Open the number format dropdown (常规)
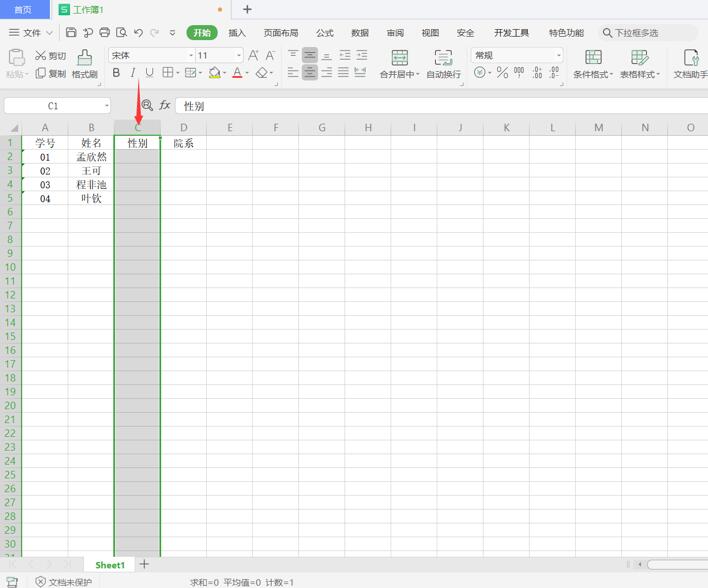The width and height of the screenshot is (708, 588). pos(559,55)
